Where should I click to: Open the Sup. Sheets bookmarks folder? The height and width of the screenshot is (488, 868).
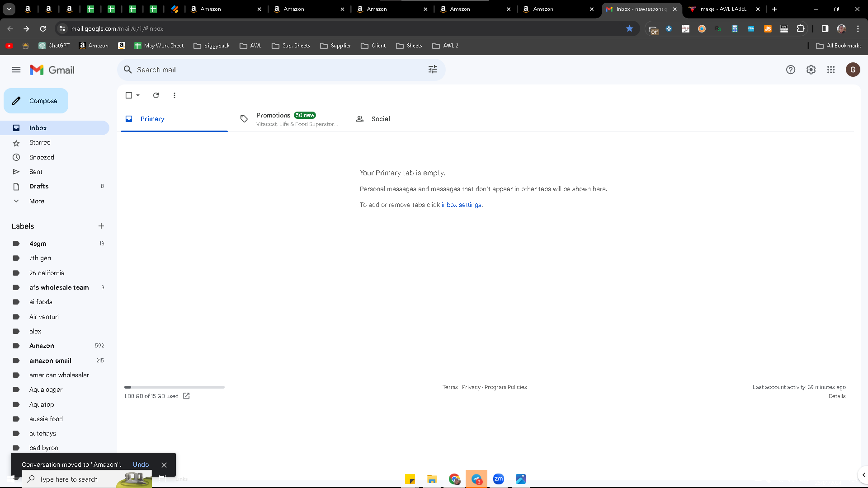(x=291, y=46)
